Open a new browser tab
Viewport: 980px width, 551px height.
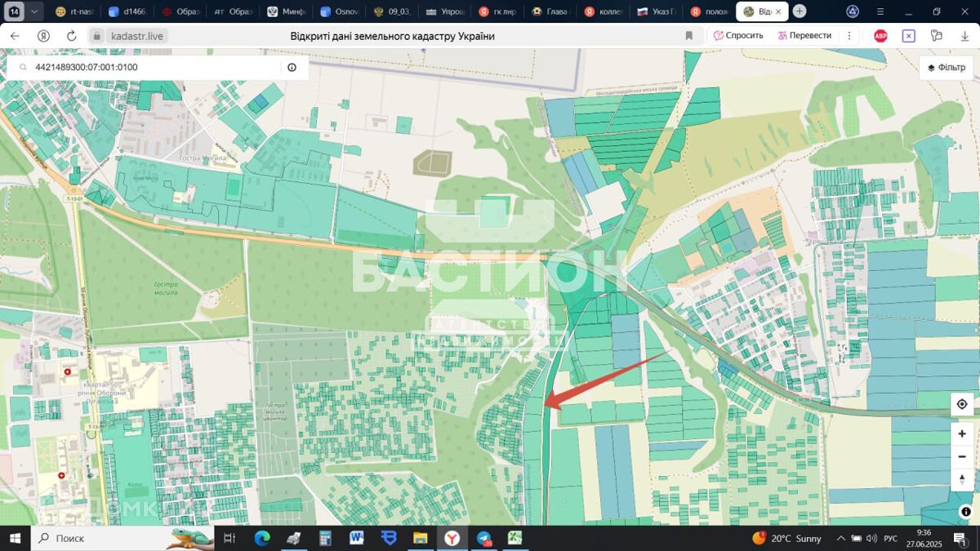coord(800,11)
